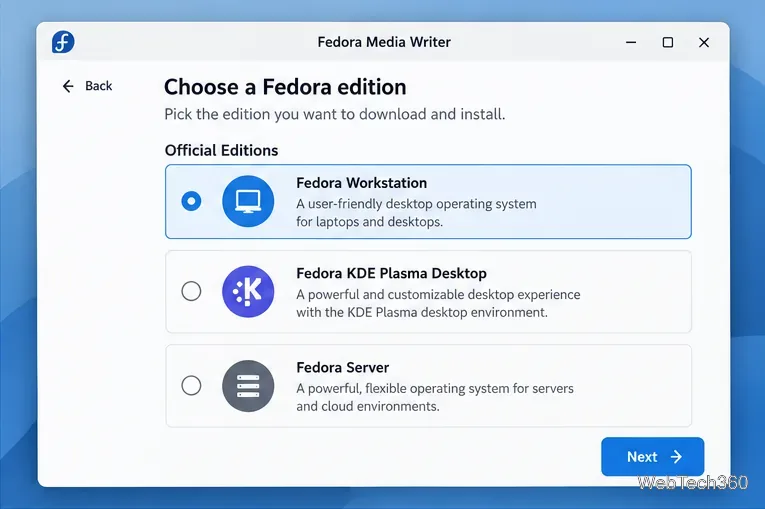Select the Fedora Workstation radio button
Viewport: 765px width, 509px height.
click(191, 201)
